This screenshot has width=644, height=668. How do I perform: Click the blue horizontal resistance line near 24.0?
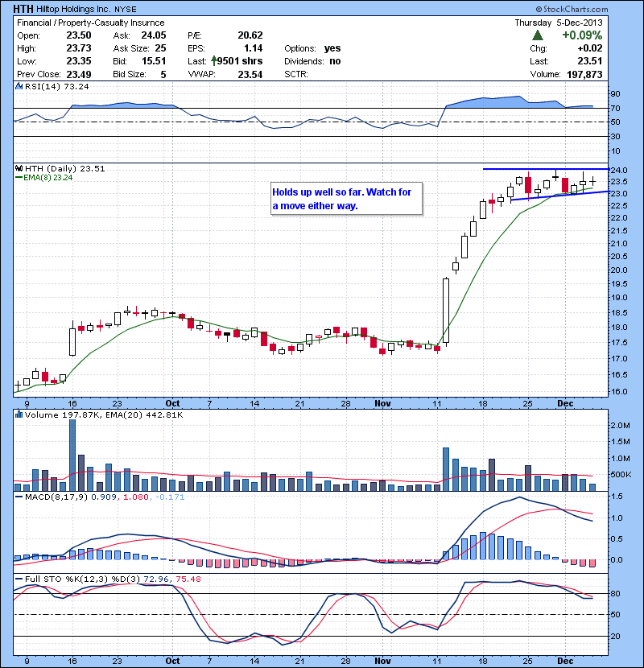pos(545,169)
